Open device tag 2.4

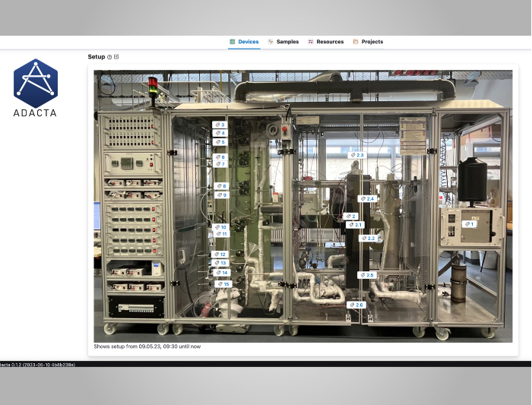[x=367, y=199]
